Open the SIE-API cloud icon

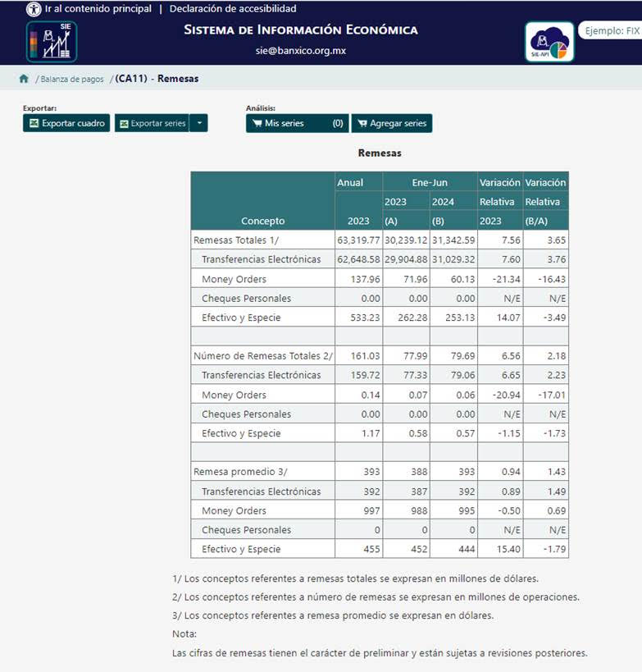tap(549, 42)
